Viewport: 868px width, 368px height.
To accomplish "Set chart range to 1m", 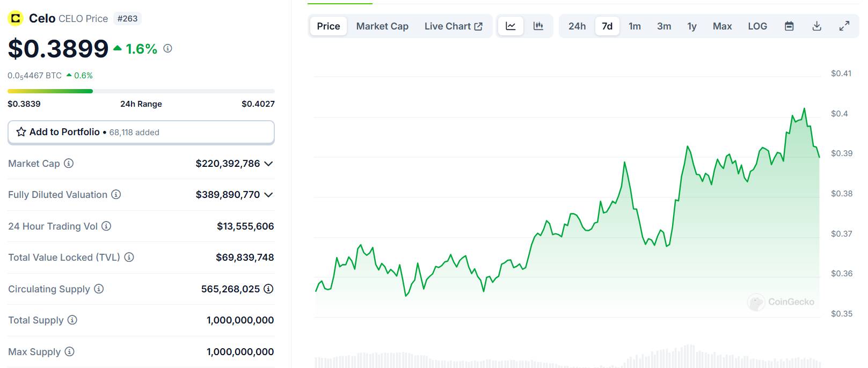I will (634, 26).
